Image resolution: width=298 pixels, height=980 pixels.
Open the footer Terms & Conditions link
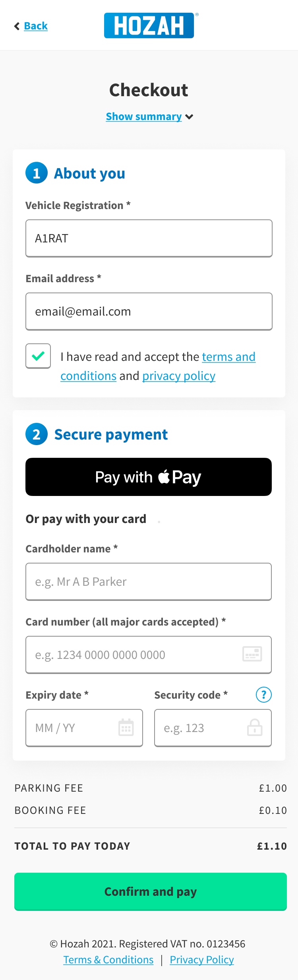click(108, 960)
